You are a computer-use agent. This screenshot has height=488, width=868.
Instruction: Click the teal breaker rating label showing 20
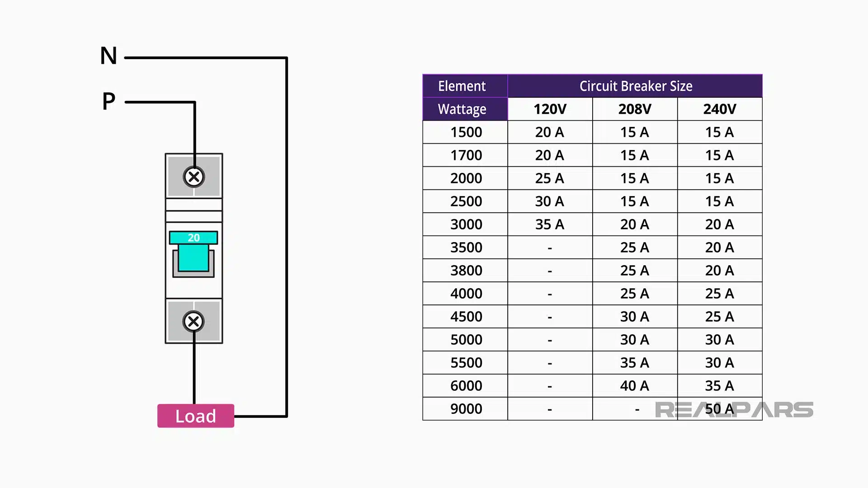coord(194,237)
